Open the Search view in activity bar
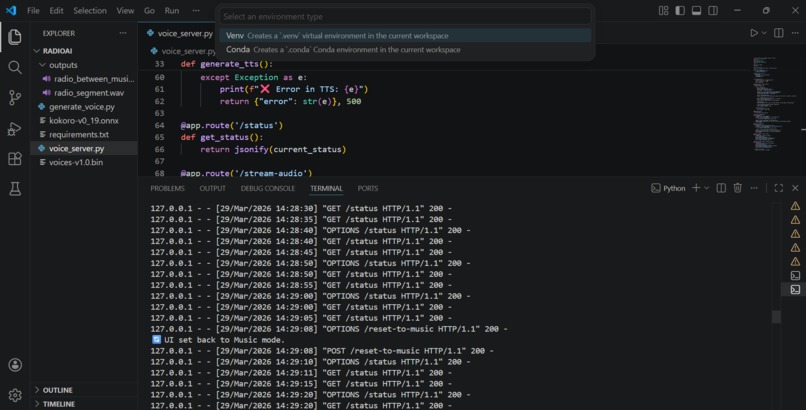This screenshot has height=410, width=806. click(x=15, y=67)
